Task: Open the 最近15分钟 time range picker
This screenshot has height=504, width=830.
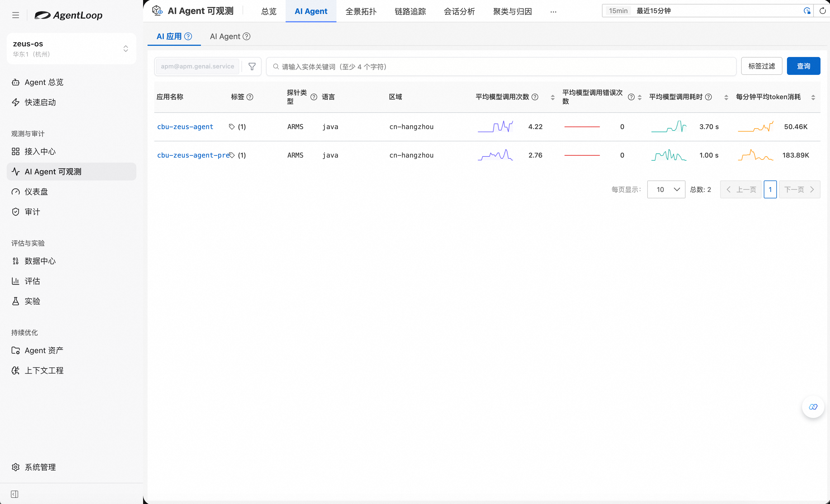Action: coord(707,11)
